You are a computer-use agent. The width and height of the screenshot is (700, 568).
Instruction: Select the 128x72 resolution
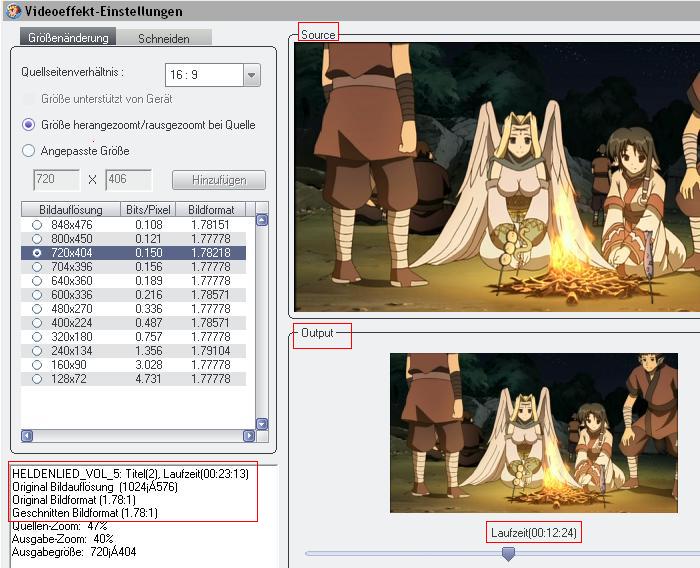point(37,379)
